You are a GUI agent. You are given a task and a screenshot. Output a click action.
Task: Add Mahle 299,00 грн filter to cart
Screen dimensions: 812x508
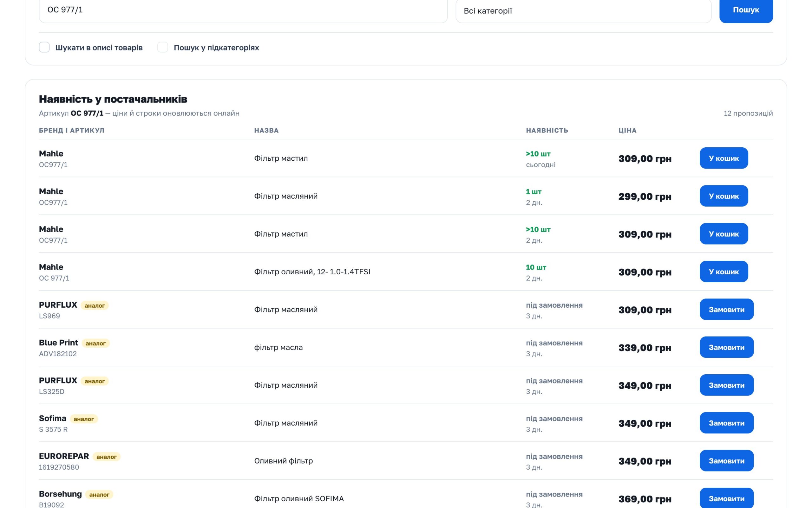click(724, 196)
